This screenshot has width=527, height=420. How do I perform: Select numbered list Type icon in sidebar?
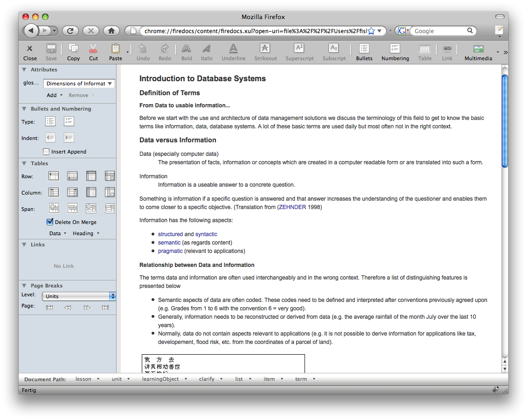(x=69, y=121)
